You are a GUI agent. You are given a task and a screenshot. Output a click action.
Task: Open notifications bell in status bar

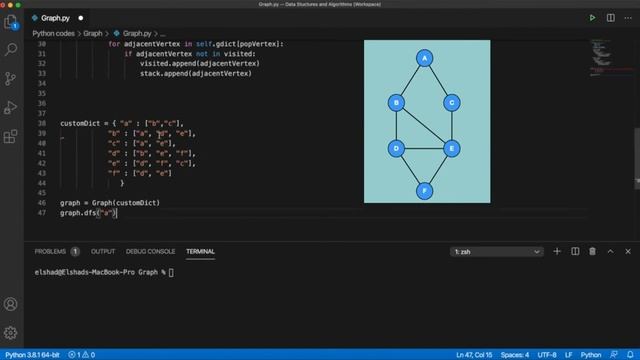coord(630,355)
